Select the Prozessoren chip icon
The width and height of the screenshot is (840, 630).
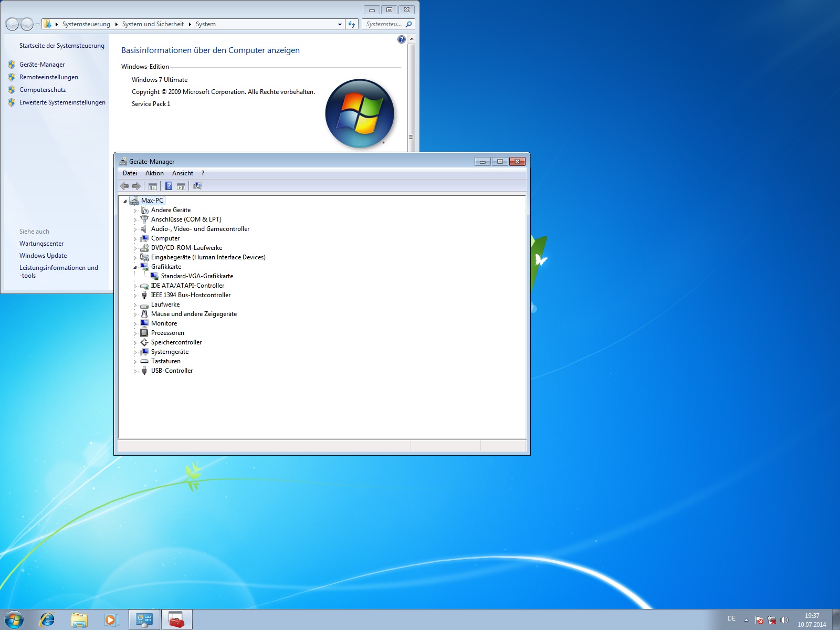pyautogui.click(x=144, y=333)
